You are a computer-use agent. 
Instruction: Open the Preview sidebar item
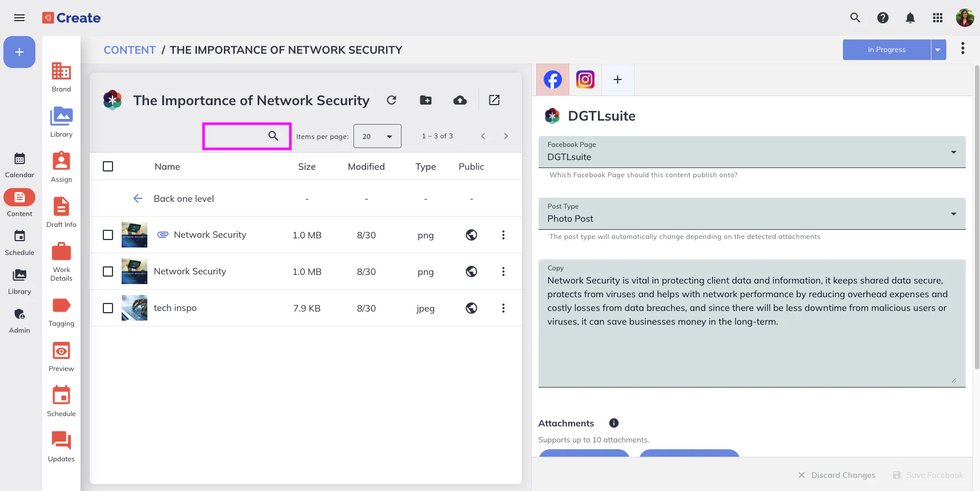(x=61, y=357)
